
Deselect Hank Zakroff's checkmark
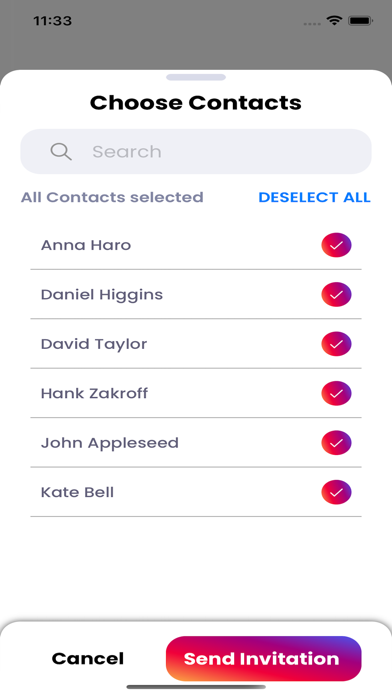337,393
